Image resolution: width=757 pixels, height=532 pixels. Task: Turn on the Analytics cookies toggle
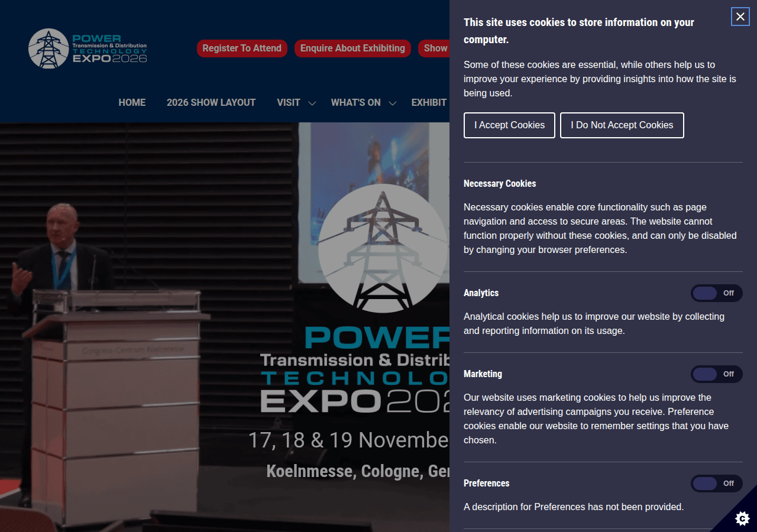click(x=717, y=293)
